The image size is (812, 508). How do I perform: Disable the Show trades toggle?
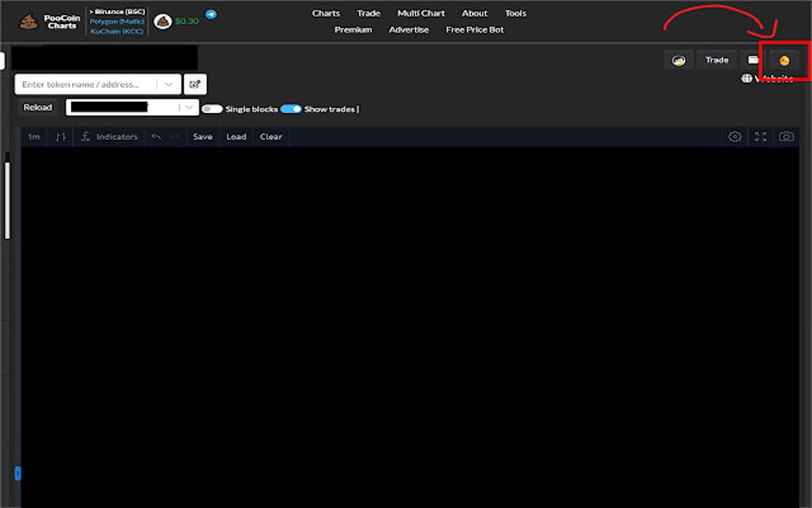[x=292, y=109]
